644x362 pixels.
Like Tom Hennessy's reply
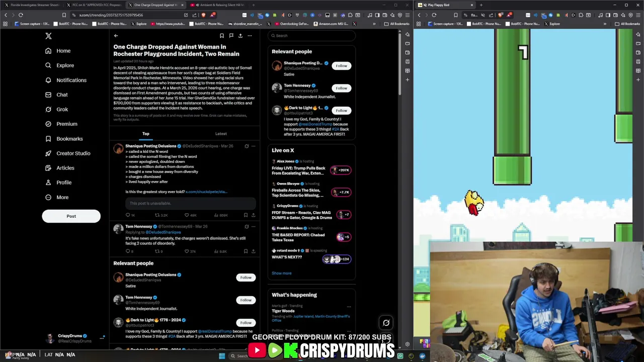pyautogui.click(x=187, y=251)
